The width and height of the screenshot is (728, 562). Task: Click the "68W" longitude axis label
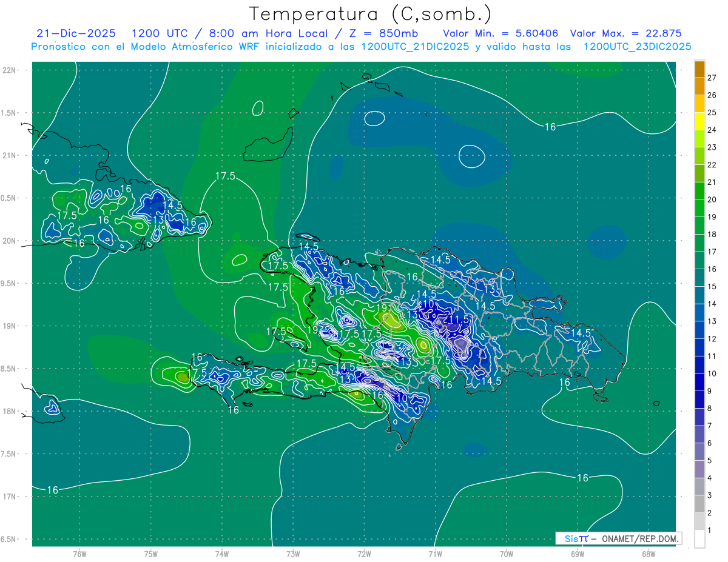click(x=648, y=554)
